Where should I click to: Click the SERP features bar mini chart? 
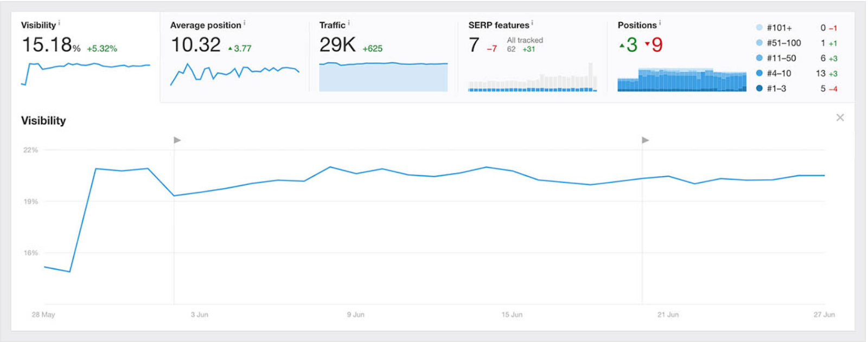coord(533,77)
